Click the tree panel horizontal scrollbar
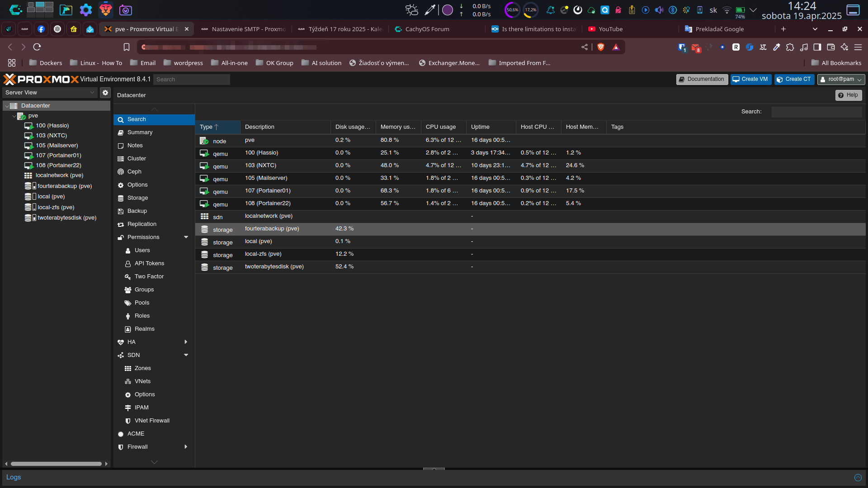Image resolution: width=868 pixels, height=488 pixels. click(56, 464)
